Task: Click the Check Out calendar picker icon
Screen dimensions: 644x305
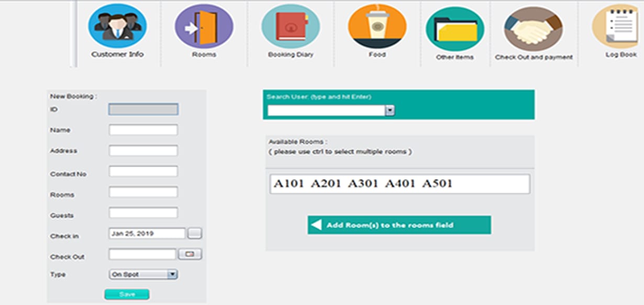Action: (190, 254)
